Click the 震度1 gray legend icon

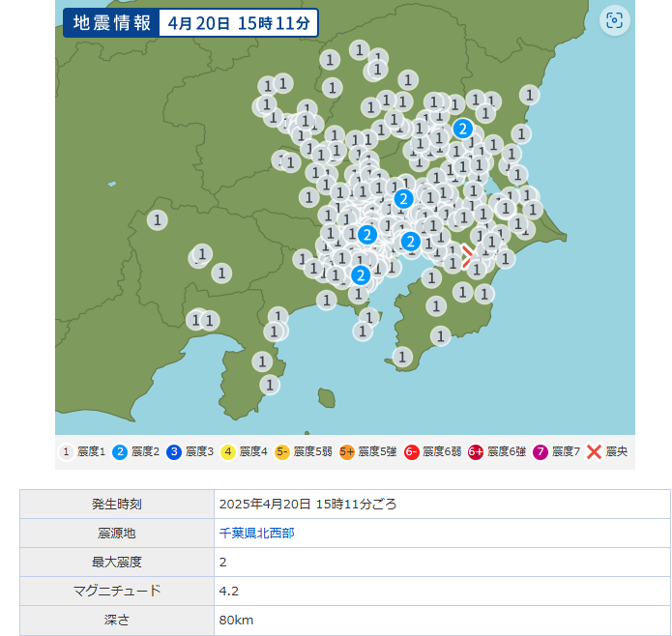66,451
